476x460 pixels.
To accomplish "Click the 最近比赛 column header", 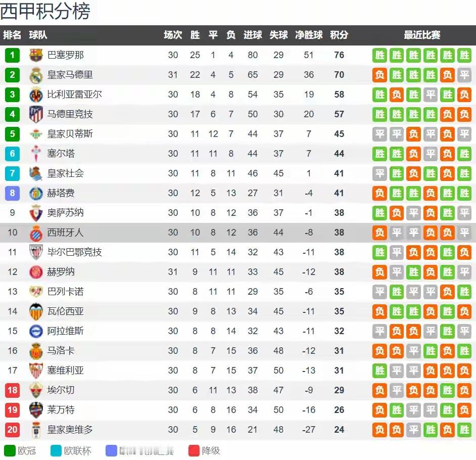I will click(422, 35).
